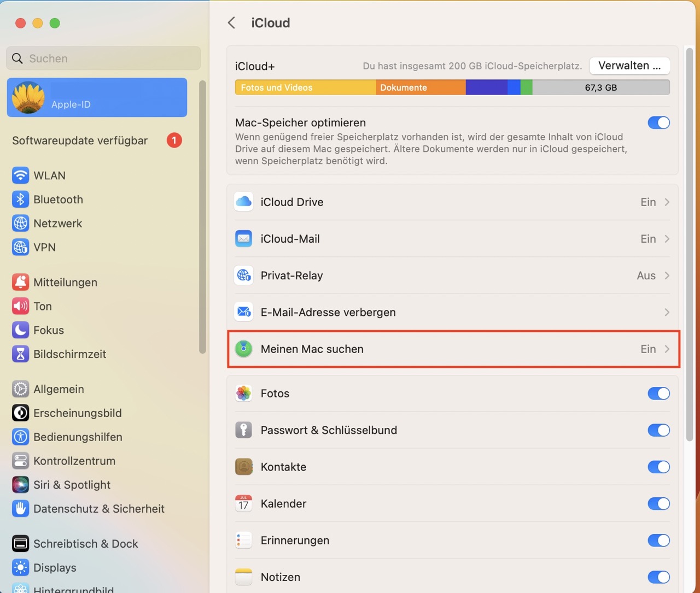Viewport: 700px width, 593px height.
Task: Click the Meinen Mac suchen radar icon
Action: click(243, 349)
